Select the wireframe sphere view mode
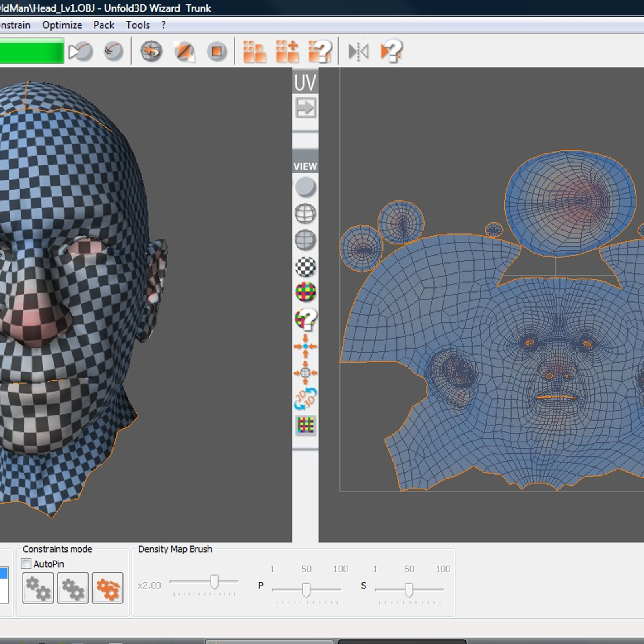 tap(305, 213)
